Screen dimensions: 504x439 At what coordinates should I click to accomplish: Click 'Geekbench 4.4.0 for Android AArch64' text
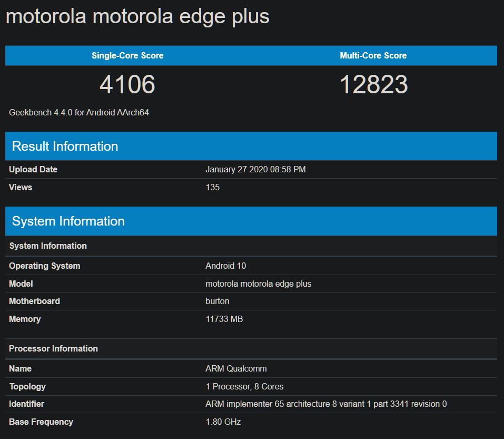[79, 113]
